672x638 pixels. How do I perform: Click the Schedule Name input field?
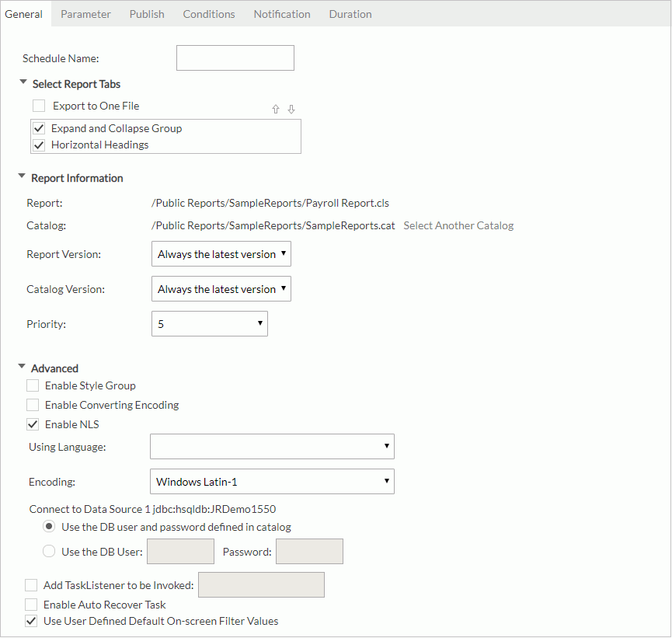(235, 58)
